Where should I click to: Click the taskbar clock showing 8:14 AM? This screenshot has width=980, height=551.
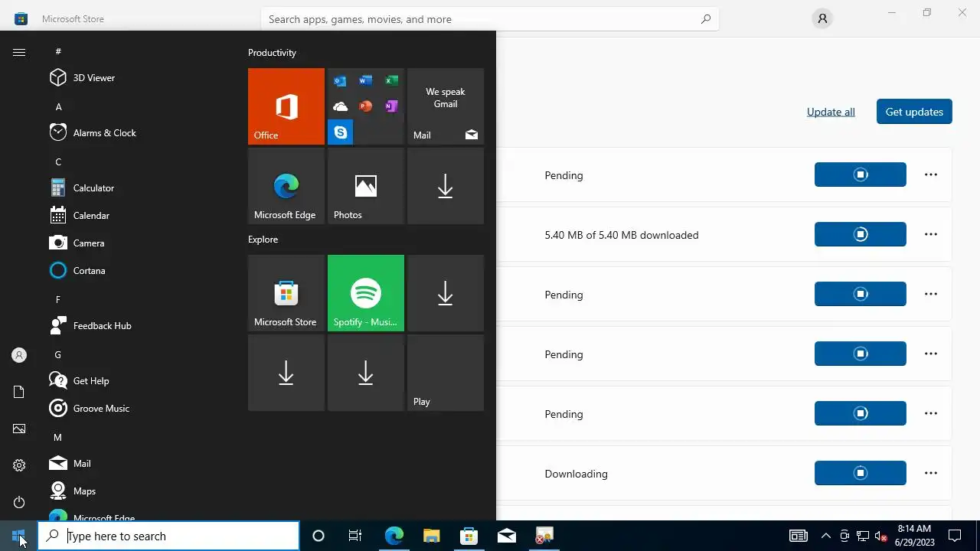coord(914,536)
